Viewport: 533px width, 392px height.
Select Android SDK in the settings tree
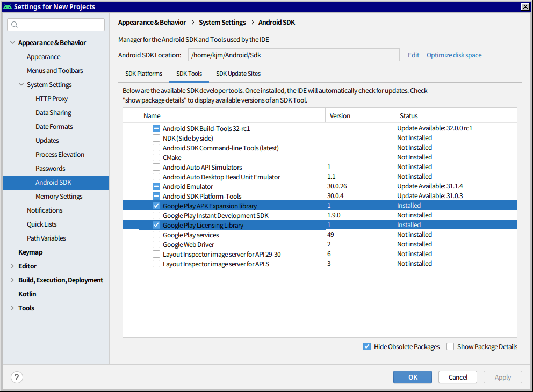coord(56,183)
